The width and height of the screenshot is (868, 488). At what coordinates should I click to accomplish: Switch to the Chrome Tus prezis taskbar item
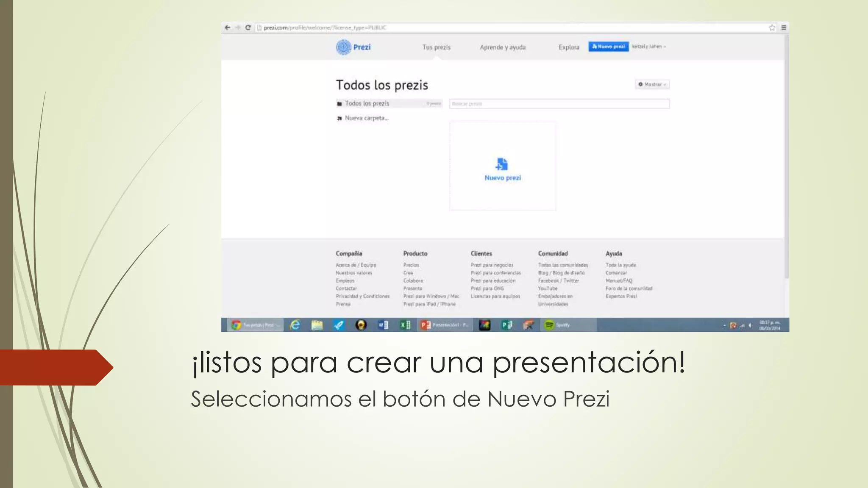coord(256,325)
